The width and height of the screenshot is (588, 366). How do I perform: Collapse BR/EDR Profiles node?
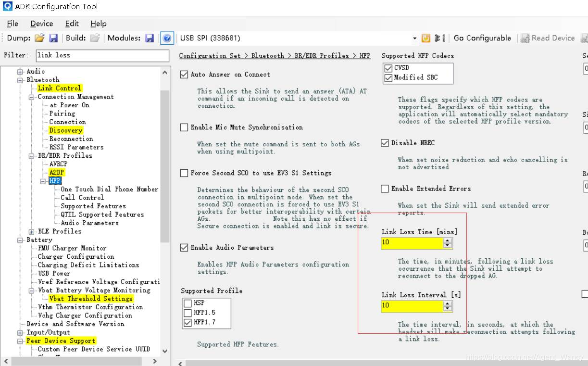point(32,156)
